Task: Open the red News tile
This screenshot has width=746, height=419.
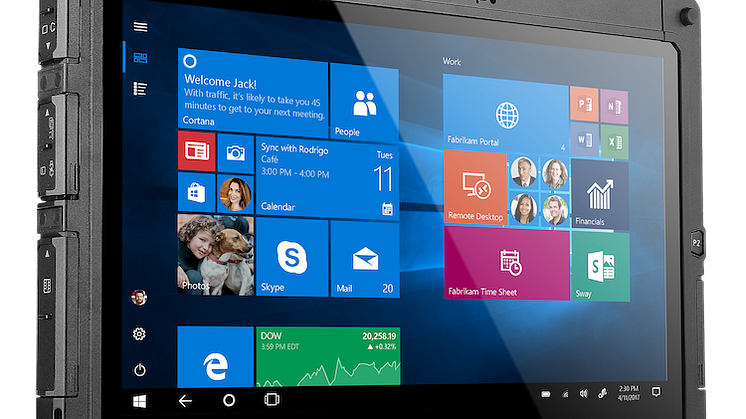Action: click(x=196, y=151)
